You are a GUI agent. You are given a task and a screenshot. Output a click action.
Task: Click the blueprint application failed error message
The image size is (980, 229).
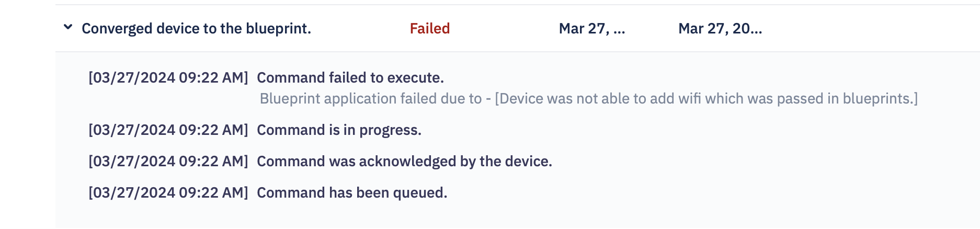(x=589, y=98)
